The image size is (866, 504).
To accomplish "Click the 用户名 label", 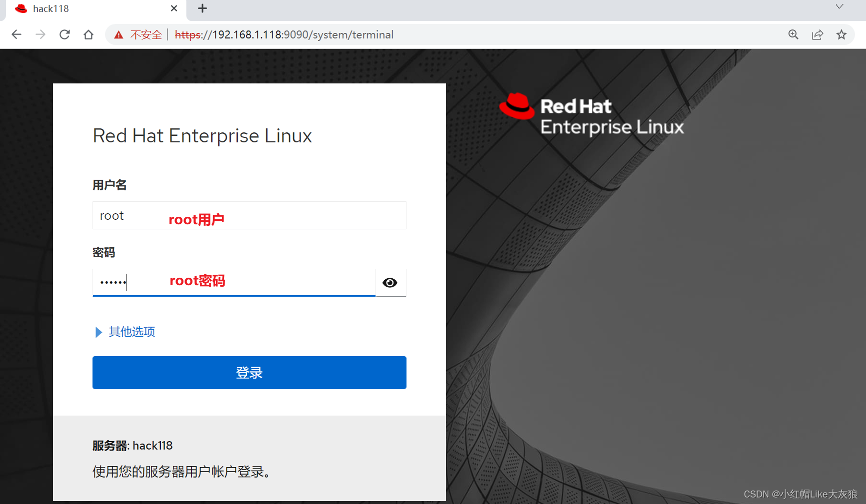I will (109, 185).
